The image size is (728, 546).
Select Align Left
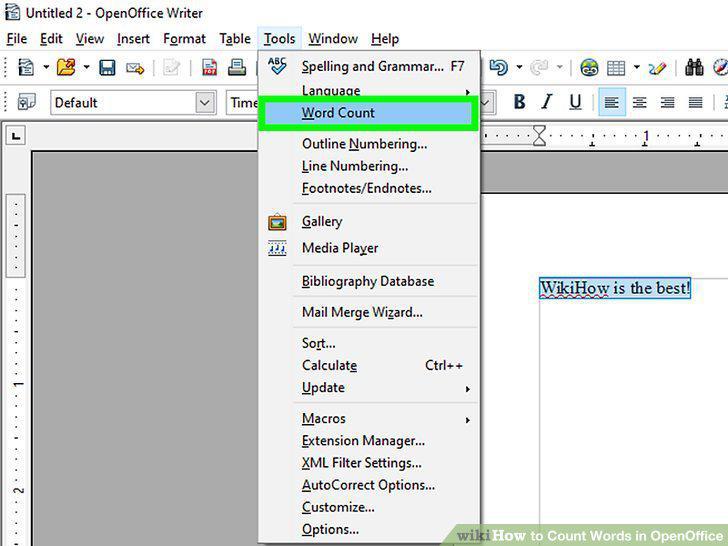coord(611,102)
